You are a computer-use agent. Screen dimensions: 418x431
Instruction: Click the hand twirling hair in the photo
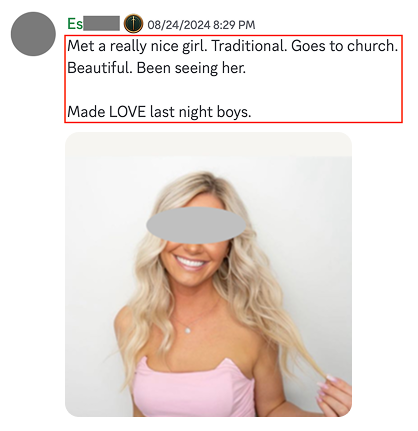pyautogui.click(x=333, y=395)
